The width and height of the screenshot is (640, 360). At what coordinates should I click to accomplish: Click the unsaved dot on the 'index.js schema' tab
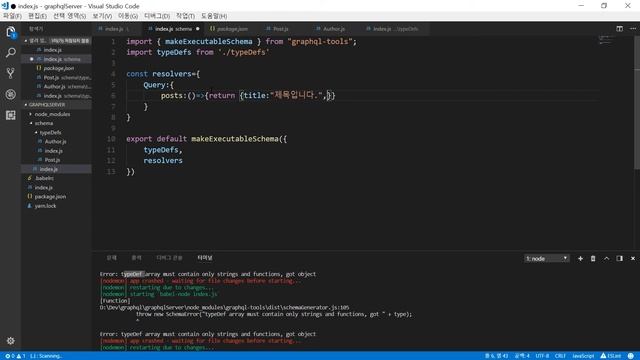pos(198,29)
